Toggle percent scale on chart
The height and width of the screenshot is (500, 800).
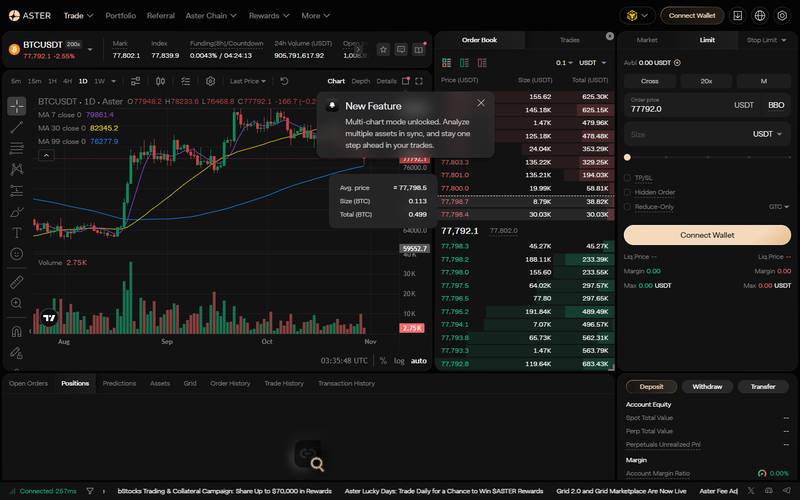pos(383,361)
